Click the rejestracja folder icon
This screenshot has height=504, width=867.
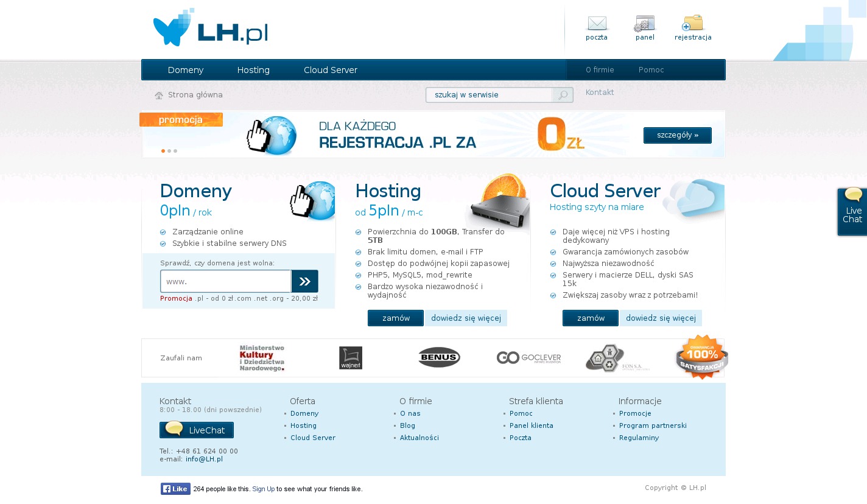tap(693, 24)
